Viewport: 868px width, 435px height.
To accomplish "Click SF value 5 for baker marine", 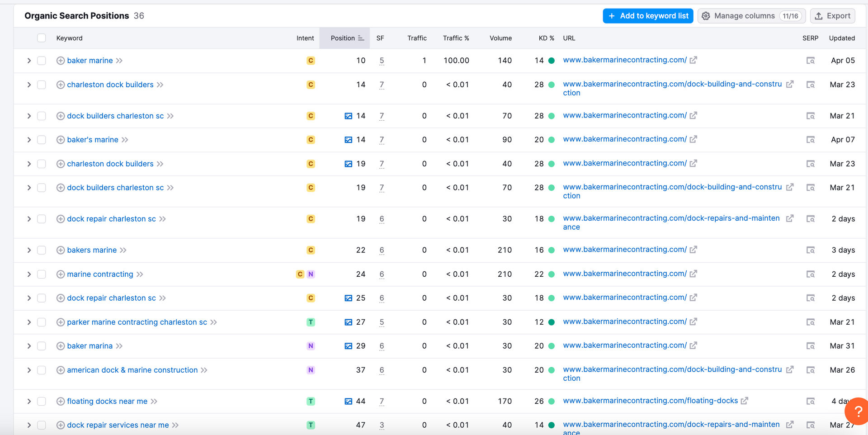I will (x=382, y=61).
